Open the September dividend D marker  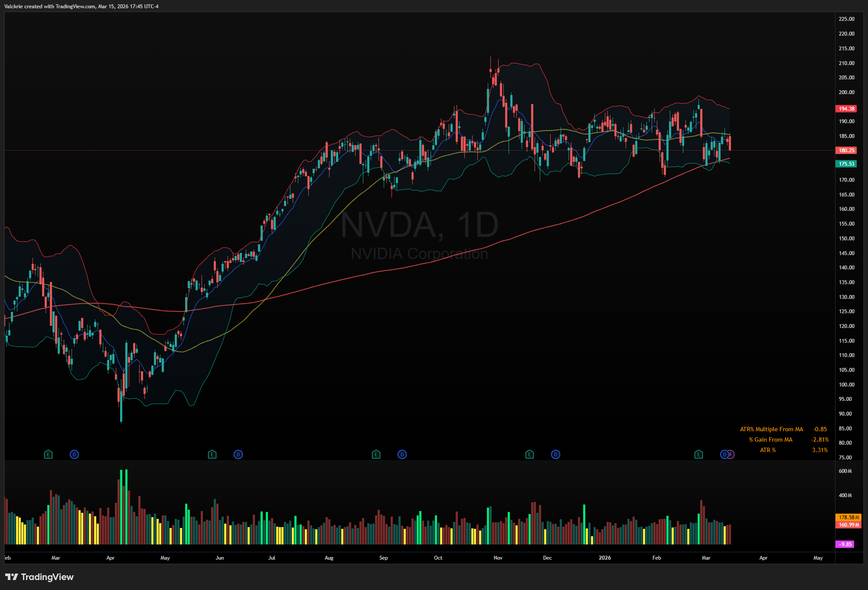402,454
